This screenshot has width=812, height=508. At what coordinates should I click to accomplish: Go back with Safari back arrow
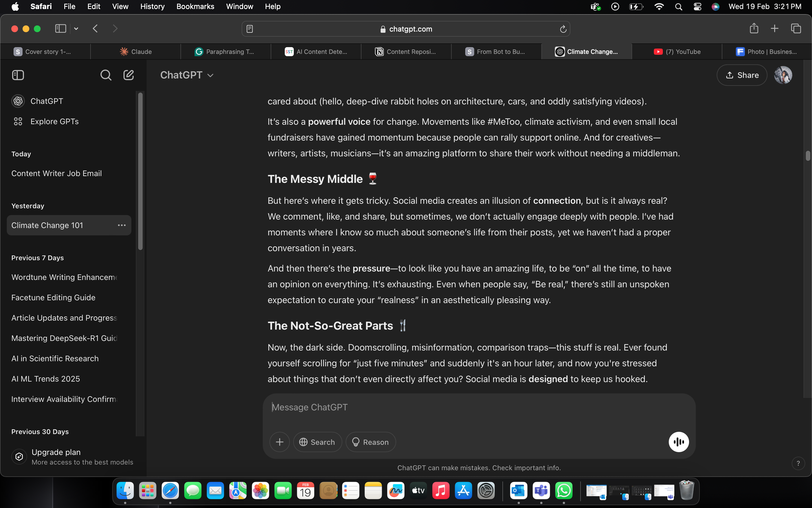click(95, 29)
